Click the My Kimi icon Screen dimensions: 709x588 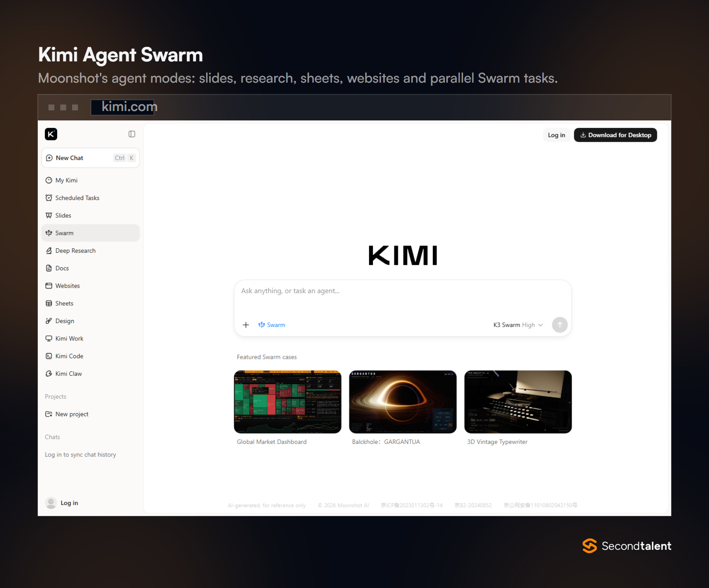point(49,180)
